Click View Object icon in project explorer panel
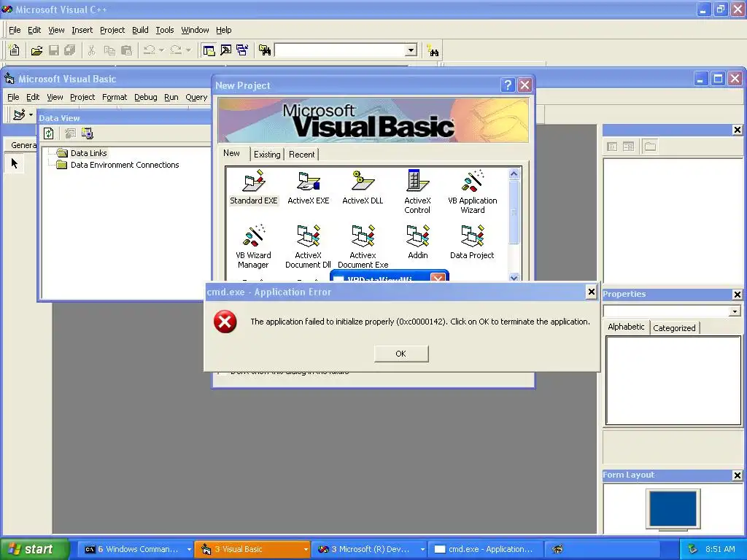 tap(628, 147)
